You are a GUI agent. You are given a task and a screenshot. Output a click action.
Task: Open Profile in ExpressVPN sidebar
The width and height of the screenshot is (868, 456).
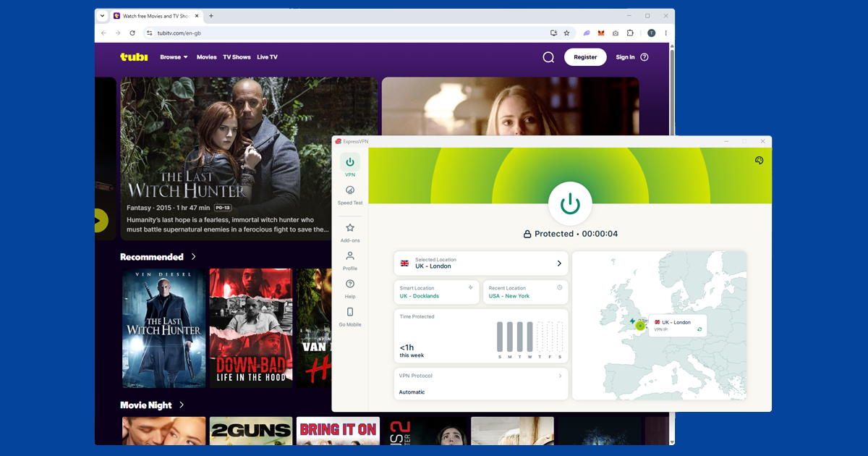pyautogui.click(x=350, y=261)
